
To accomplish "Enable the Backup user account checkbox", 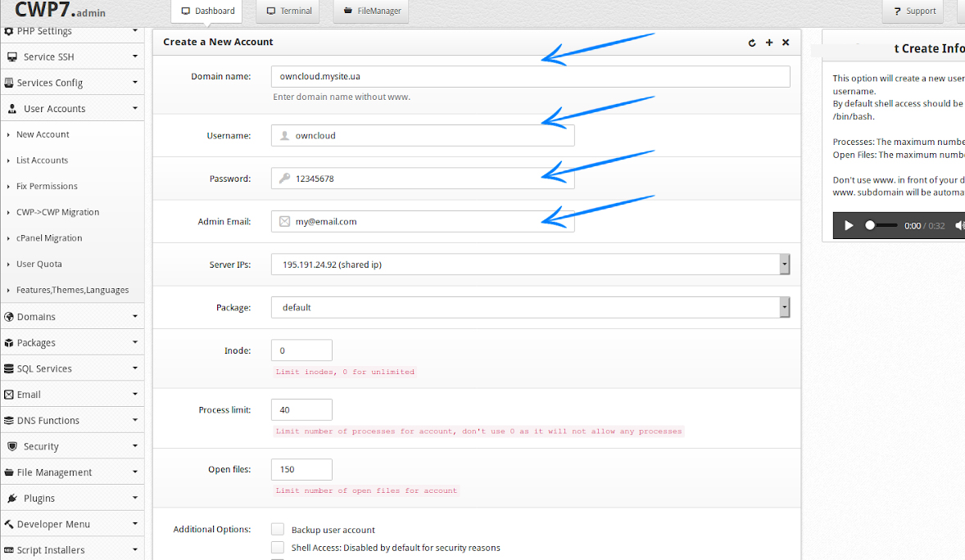I will [278, 529].
